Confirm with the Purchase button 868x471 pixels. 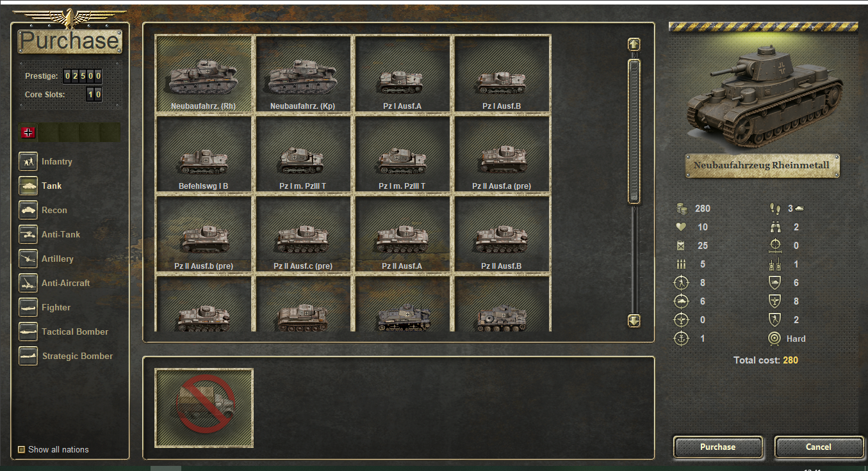tap(717, 447)
